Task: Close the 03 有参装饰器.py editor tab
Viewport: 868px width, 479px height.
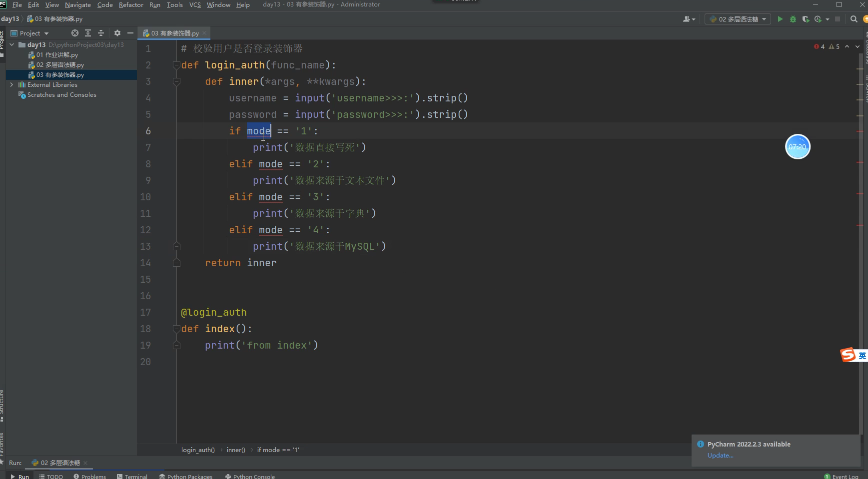Action: [204, 33]
